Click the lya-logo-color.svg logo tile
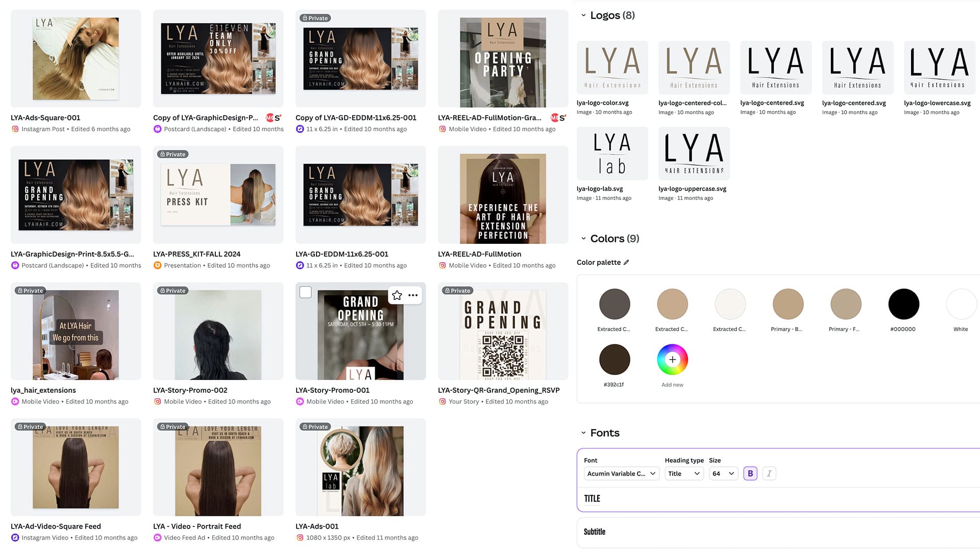This screenshot has height=551, width=980. pos(612,67)
